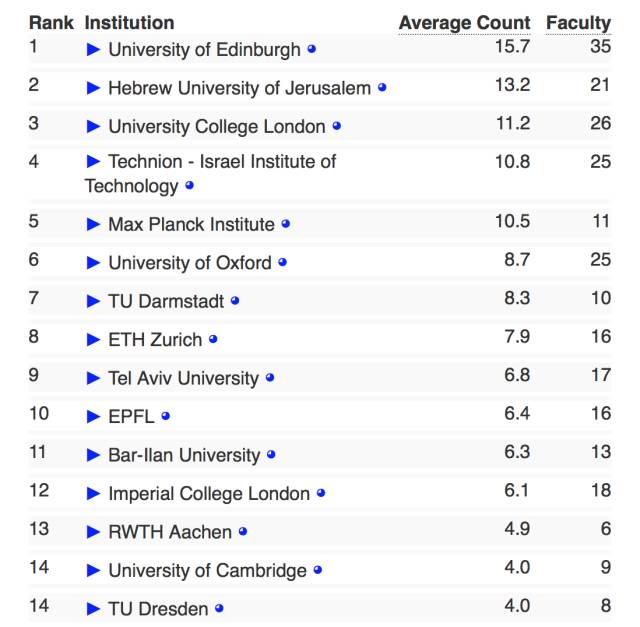Expand the TU Dresden row triangle
This screenshot has height=627, width=640.
94,609
